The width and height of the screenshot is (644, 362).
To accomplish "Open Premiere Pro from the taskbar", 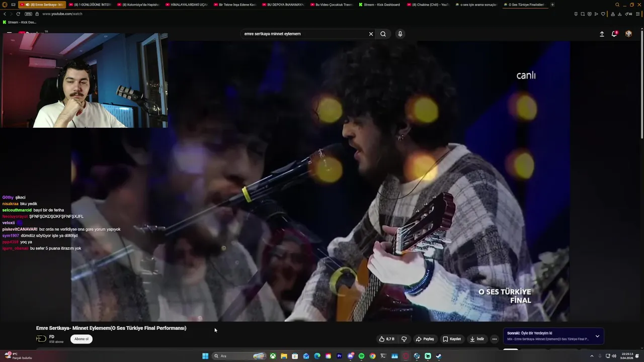I will point(339,356).
